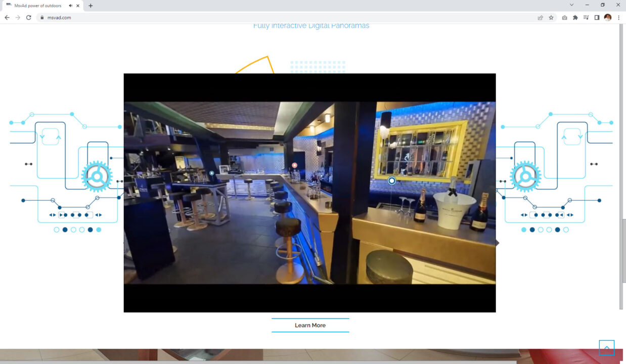Screen dimensions: 626x364
Task: Go forward to the next page
Action: [x=18, y=17]
